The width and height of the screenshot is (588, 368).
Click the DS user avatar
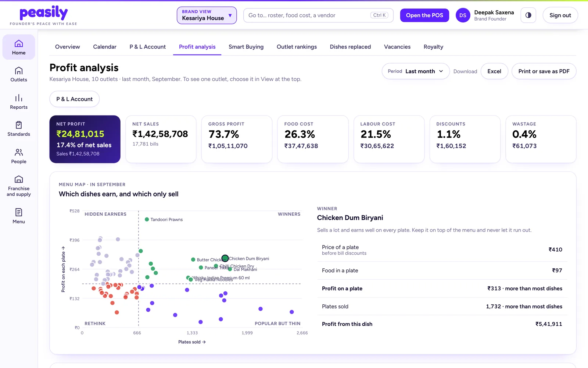463,15
